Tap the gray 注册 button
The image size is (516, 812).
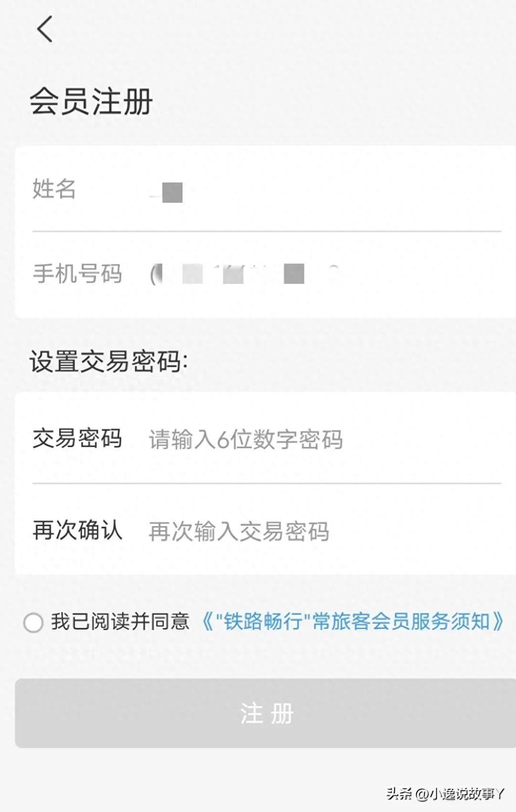coord(265,713)
